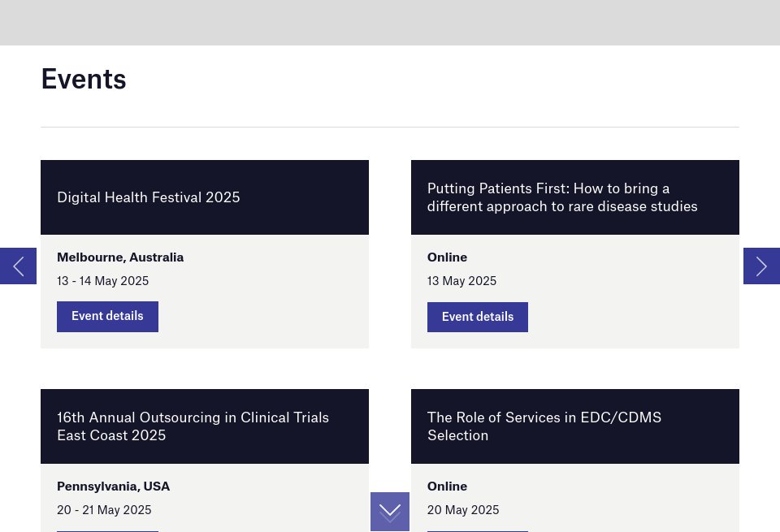This screenshot has width=780, height=532.
Task: Select The Role of Services in EDC/CDMS title
Action: point(544,426)
